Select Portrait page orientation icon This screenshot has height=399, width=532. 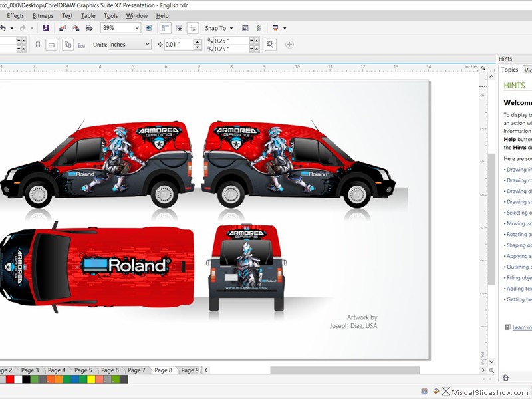click(x=38, y=45)
